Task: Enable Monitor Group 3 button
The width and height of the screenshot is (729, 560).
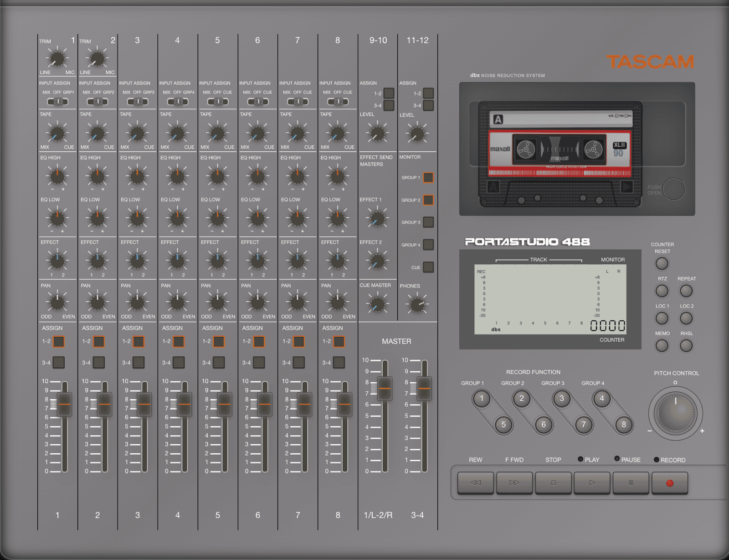Action: point(428,222)
